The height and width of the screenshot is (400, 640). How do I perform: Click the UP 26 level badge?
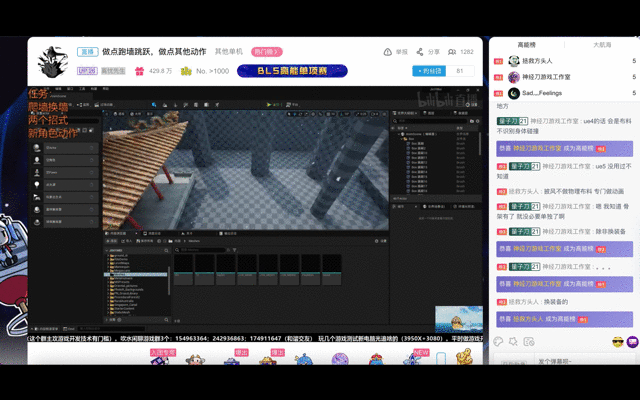(87, 71)
